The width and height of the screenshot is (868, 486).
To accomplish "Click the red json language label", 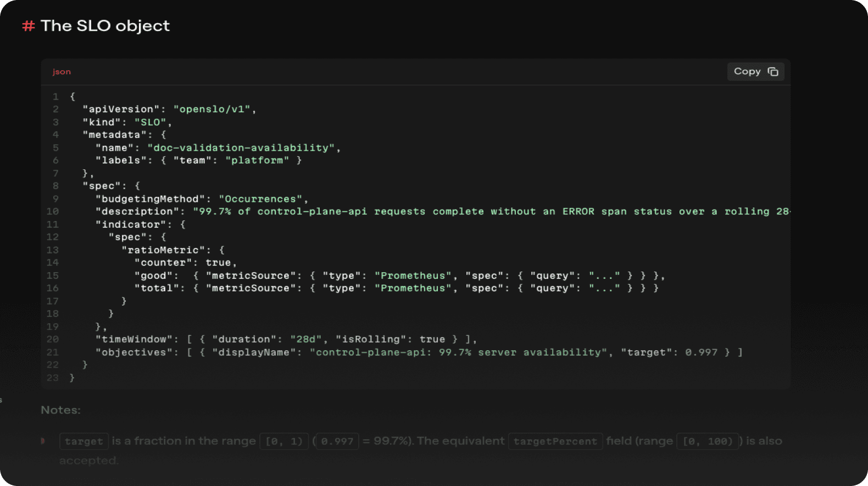I will [62, 72].
